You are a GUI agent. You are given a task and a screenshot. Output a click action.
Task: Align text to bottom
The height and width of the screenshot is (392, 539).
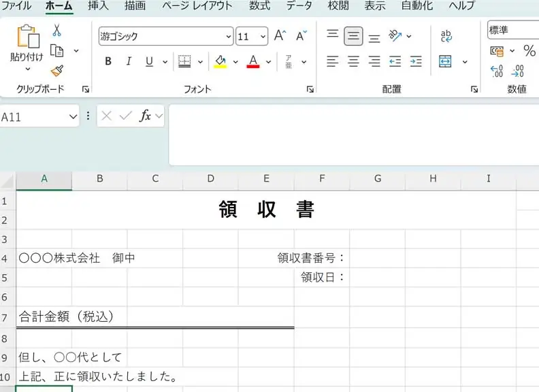(x=374, y=38)
